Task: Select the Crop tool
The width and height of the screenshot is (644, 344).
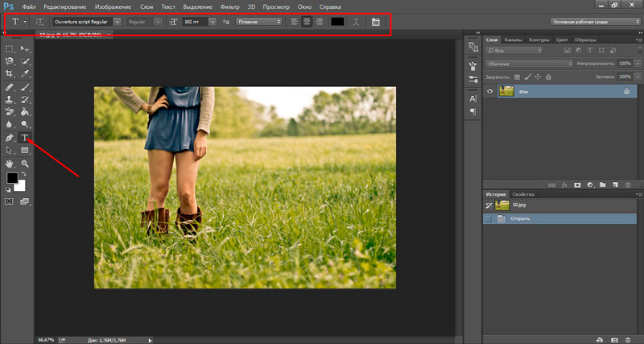Action: pos(10,74)
